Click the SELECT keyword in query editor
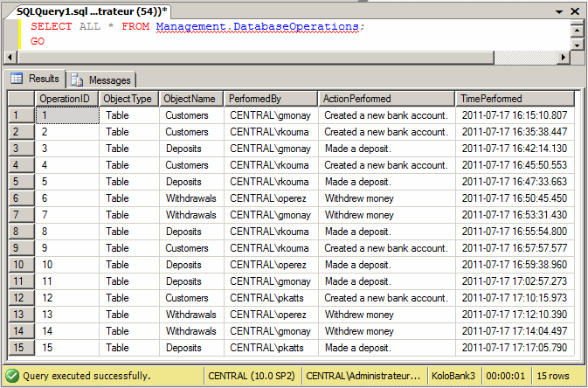 click(51, 26)
